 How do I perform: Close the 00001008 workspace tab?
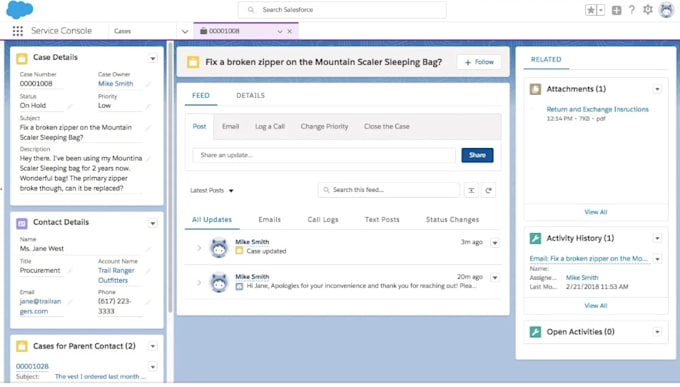(290, 31)
